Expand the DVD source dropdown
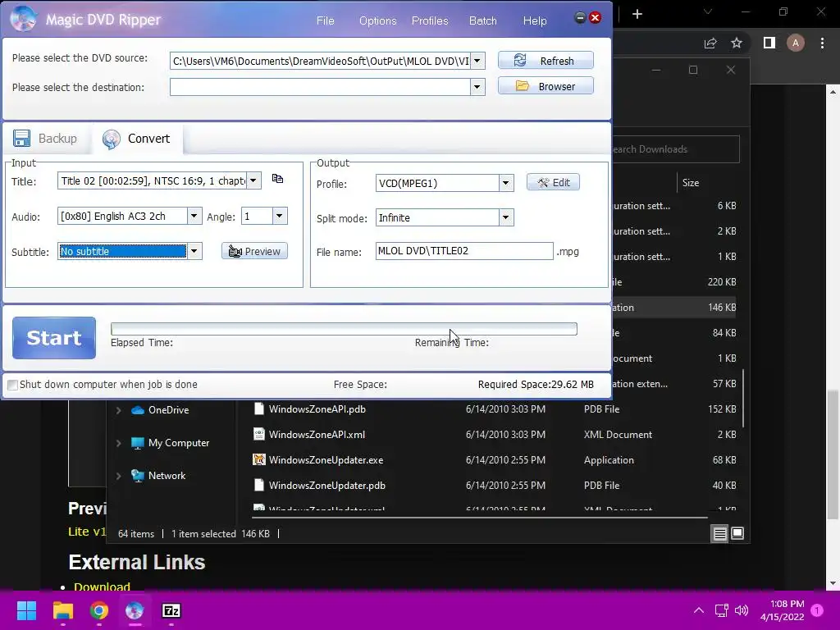This screenshot has height=630, width=840. click(x=477, y=61)
